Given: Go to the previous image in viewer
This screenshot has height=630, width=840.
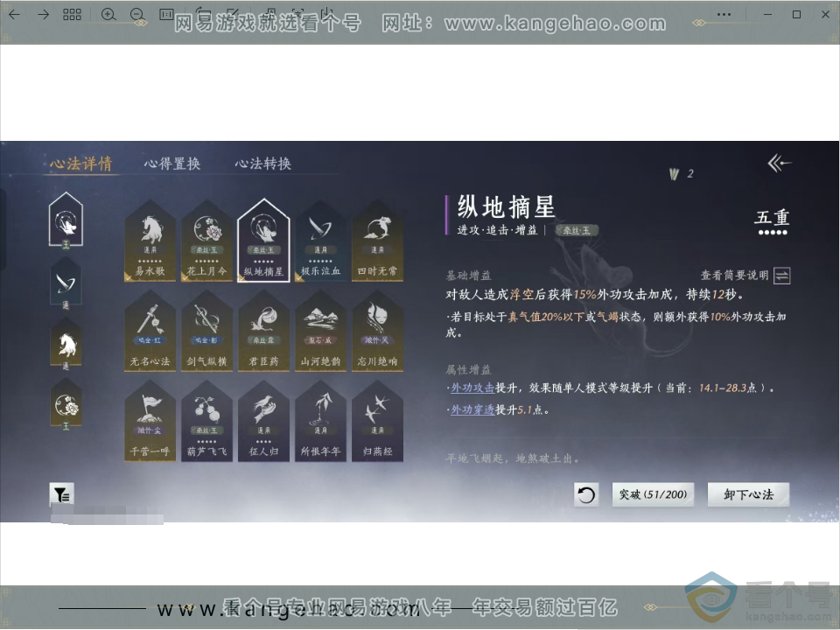Looking at the screenshot, I should (x=15, y=15).
